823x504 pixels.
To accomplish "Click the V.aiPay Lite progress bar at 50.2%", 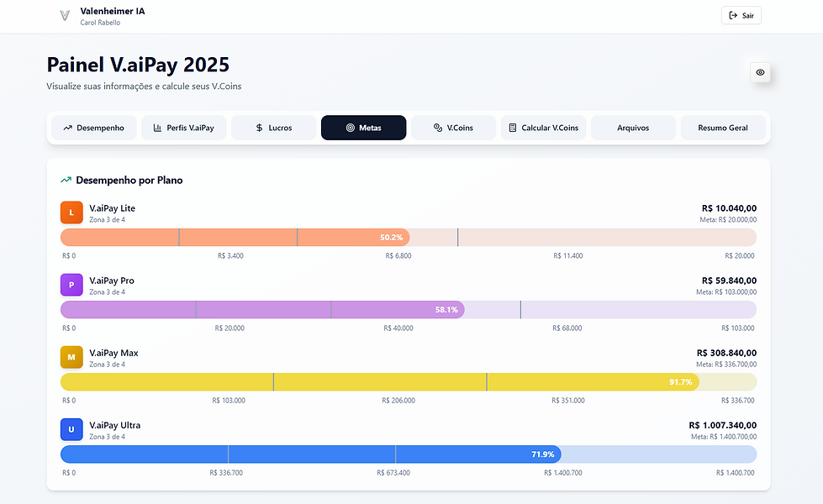I will click(x=409, y=238).
